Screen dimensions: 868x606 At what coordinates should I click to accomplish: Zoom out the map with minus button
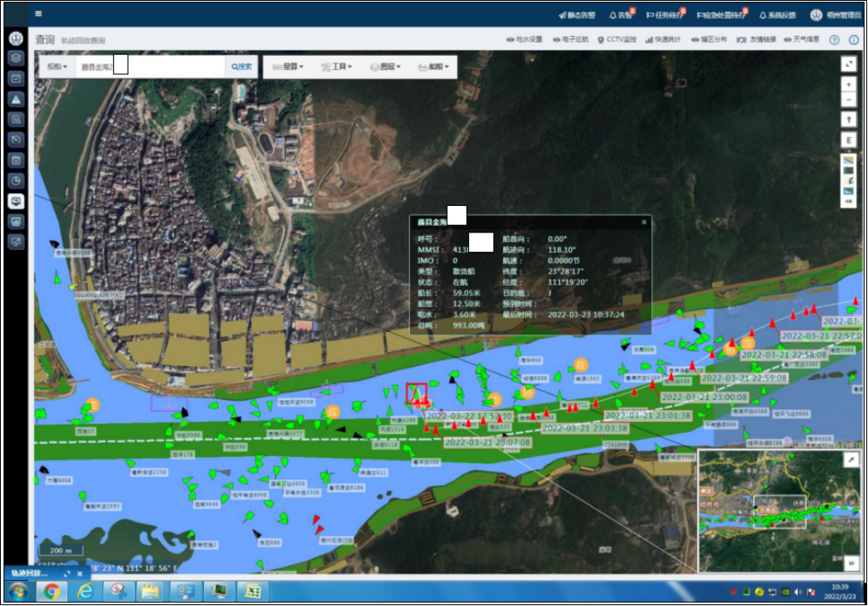849,100
